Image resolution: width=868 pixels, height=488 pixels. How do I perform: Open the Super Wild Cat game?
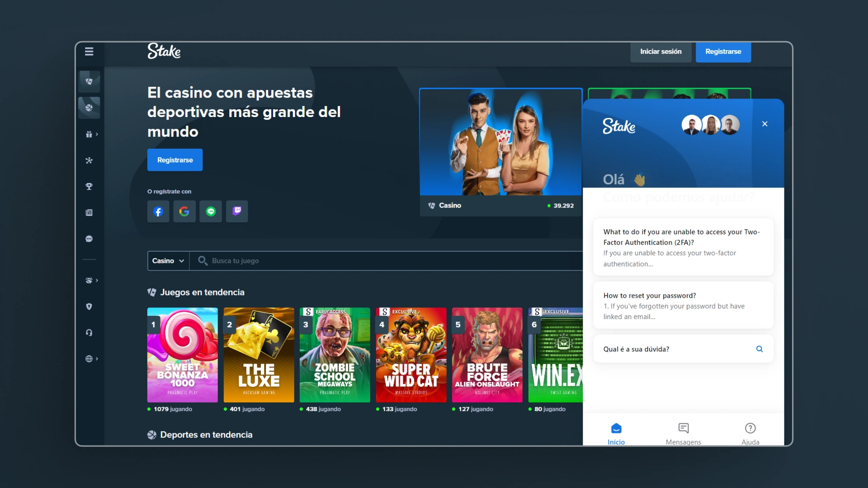pyautogui.click(x=411, y=355)
